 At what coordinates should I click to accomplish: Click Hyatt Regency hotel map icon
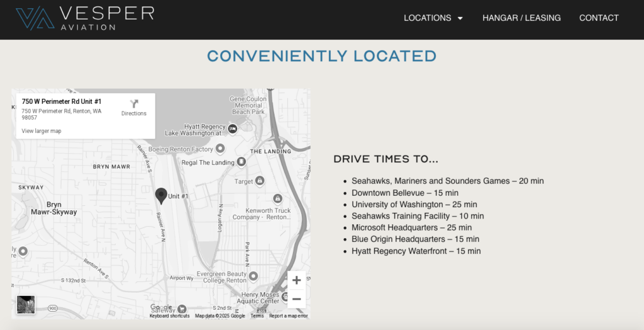pos(233,129)
